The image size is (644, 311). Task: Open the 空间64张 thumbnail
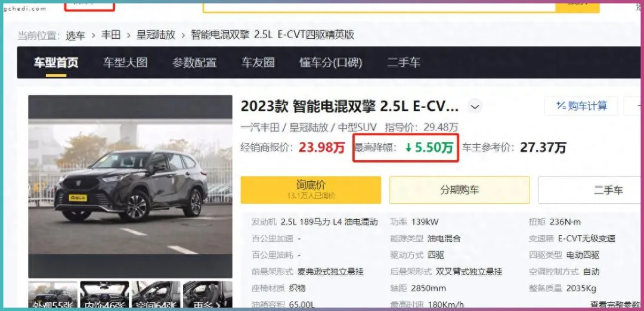[x=156, y=294]
